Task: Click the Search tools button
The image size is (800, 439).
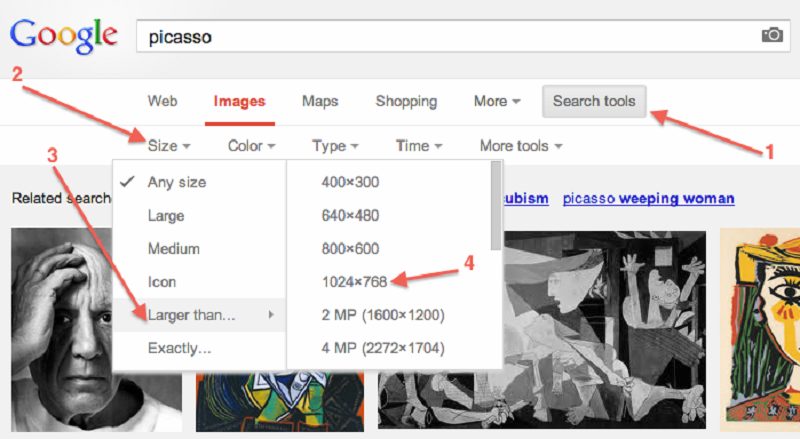Action: pos(594,101)
